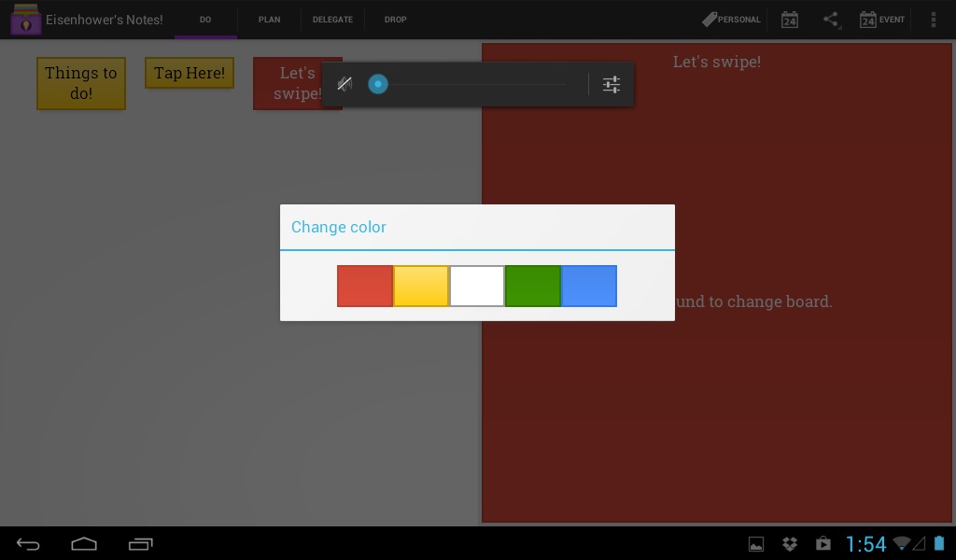
Task: Select the 'Tap Here!' note
Action: click(x=190, y=73)
